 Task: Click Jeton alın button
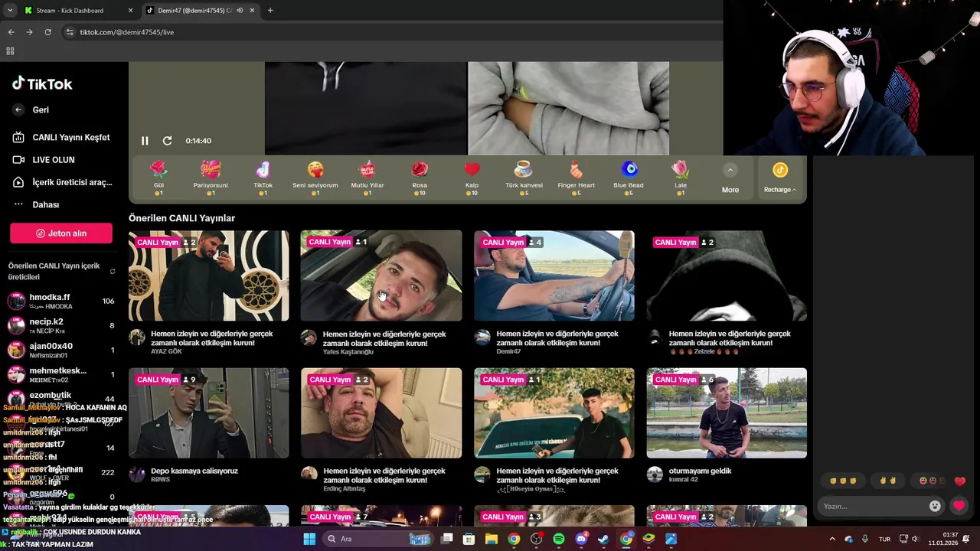[61, 233]
